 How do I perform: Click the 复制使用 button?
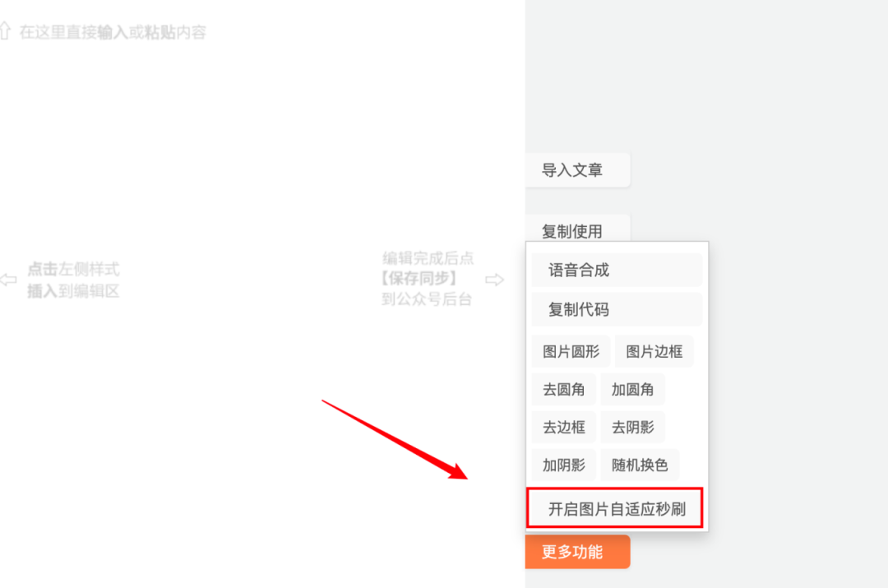click(577, 229)
